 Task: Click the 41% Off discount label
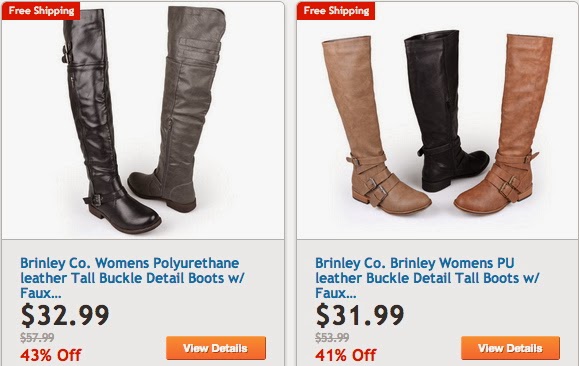(x=346, y=355)
